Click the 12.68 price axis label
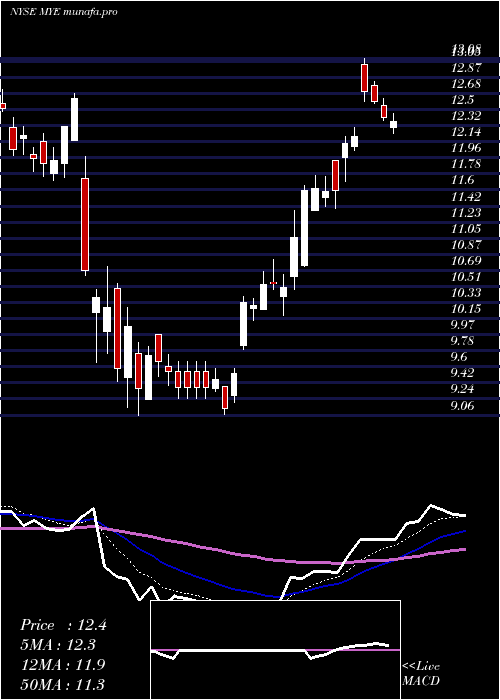500x700 pixels. [x=466, y=84]
